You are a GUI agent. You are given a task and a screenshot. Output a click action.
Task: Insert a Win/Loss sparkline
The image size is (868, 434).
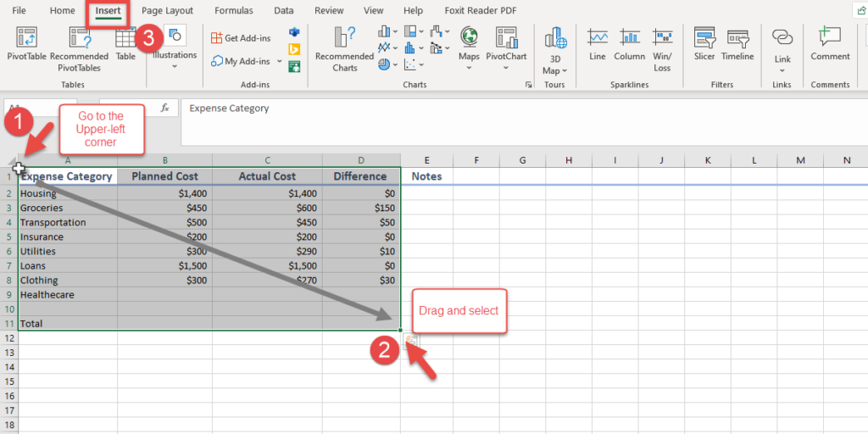[662, 50]
